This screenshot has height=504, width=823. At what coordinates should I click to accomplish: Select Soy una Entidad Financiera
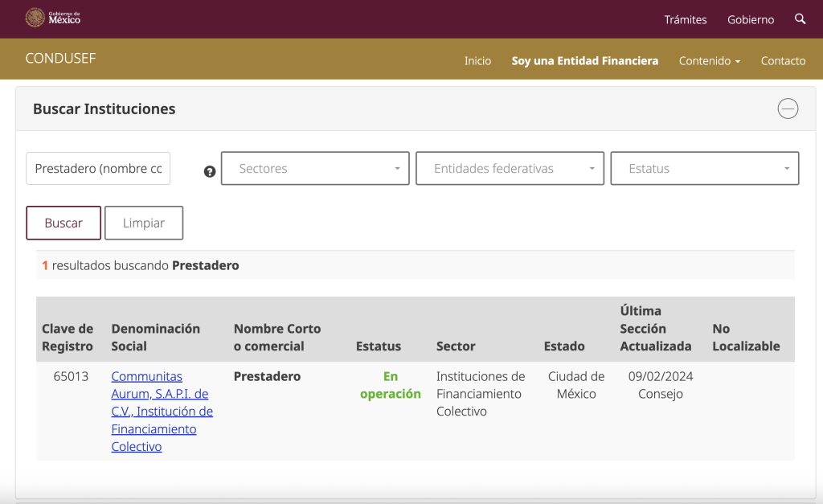pyautogui.click(x=585, y=61)
